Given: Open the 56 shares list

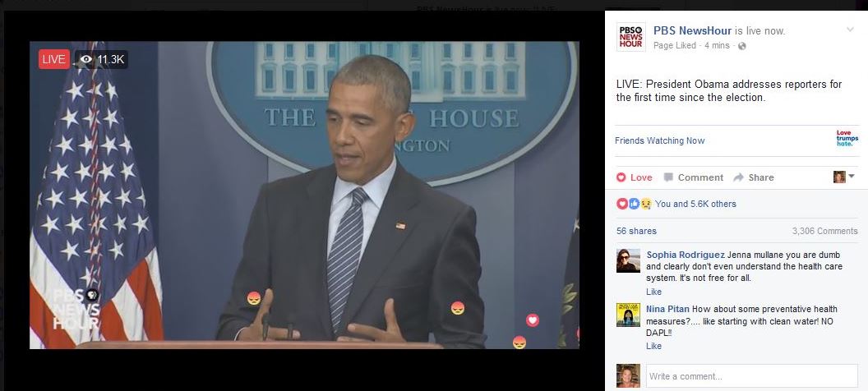Looking at the screenshot, I should click(x=636, y=231).
